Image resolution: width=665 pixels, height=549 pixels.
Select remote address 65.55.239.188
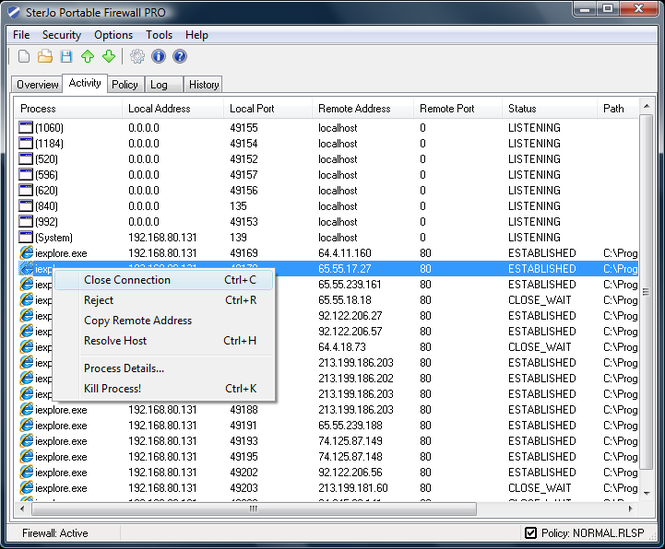(350, 426)
